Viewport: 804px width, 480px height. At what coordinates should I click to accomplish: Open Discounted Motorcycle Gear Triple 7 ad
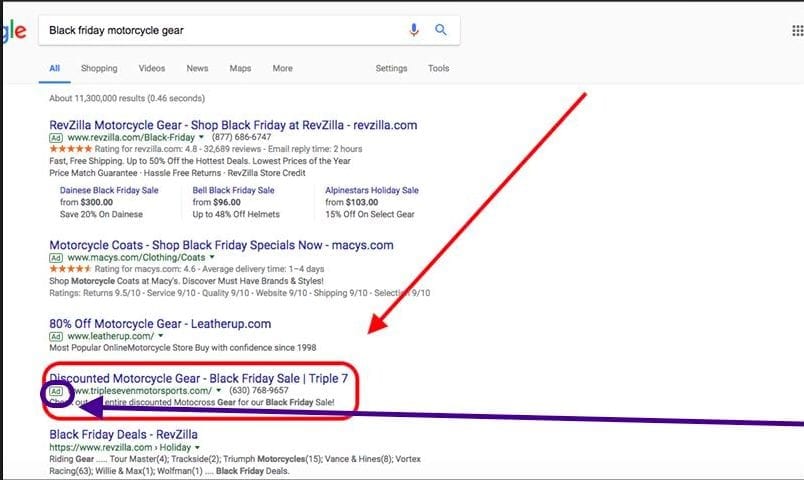pos(198,378)
